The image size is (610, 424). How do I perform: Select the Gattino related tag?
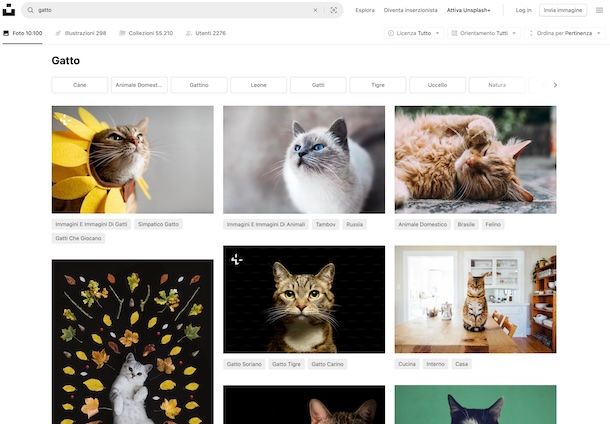(199, 85)
